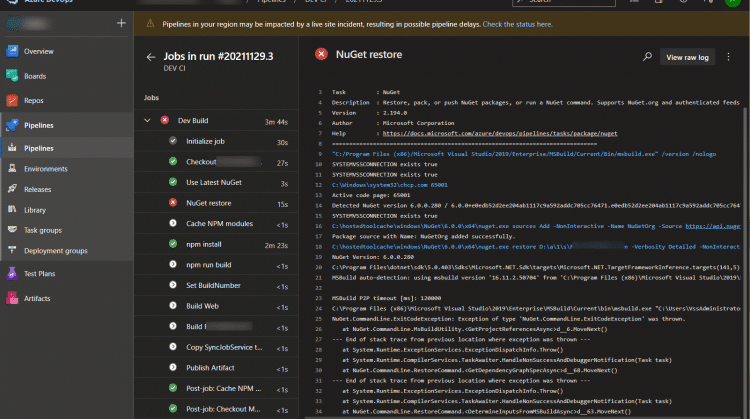Open the Post-job: Cache NPM step
Image resolution: width=750 pixels, height=419 pixels.
pyautogui.click(x=216, y=388)
